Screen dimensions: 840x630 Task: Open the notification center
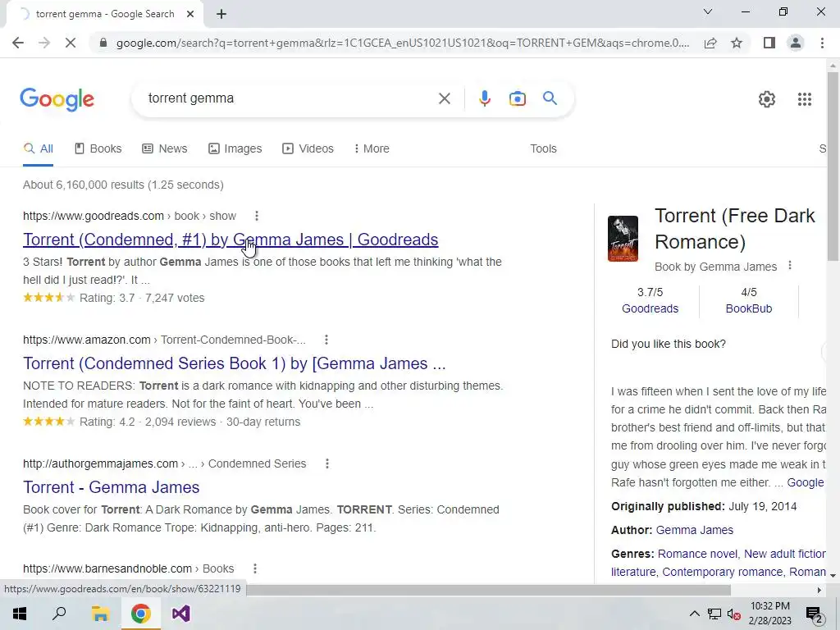[x=815, y=614]
